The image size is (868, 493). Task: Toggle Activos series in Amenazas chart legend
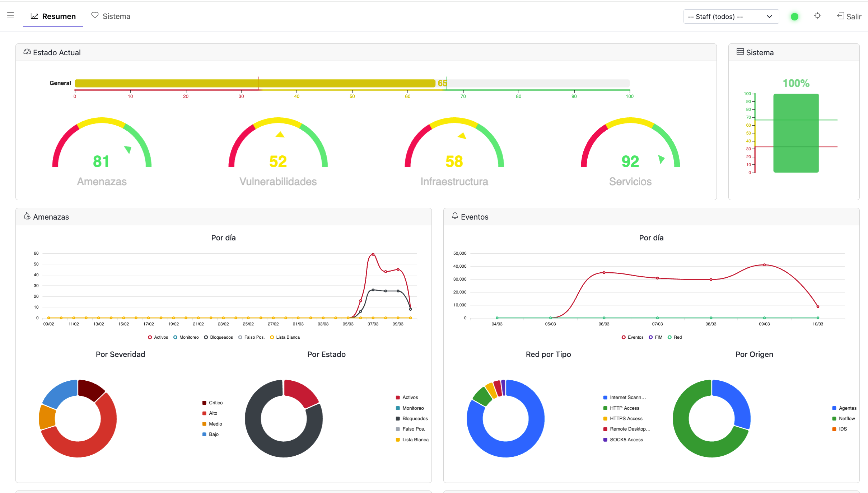(x=158, y=337)
